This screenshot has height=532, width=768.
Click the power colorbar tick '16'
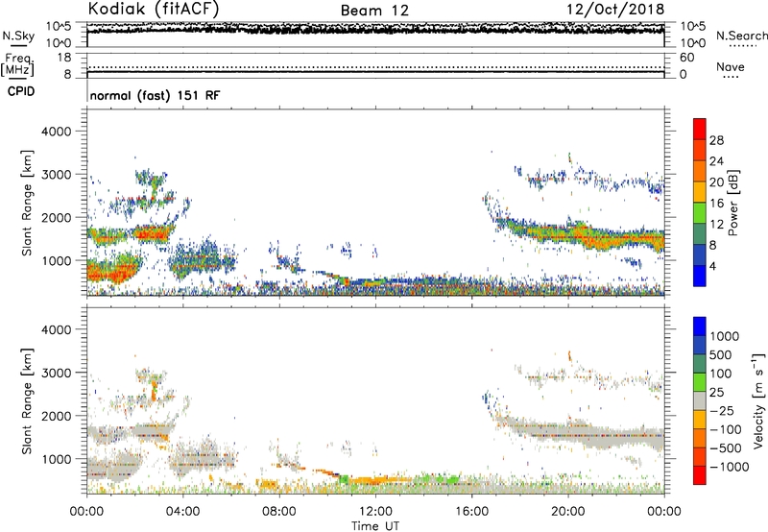pos(716,204)
